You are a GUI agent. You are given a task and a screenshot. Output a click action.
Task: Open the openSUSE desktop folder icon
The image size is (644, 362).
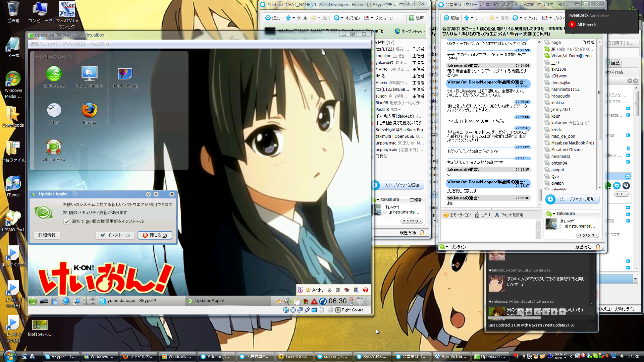[54, 77]
